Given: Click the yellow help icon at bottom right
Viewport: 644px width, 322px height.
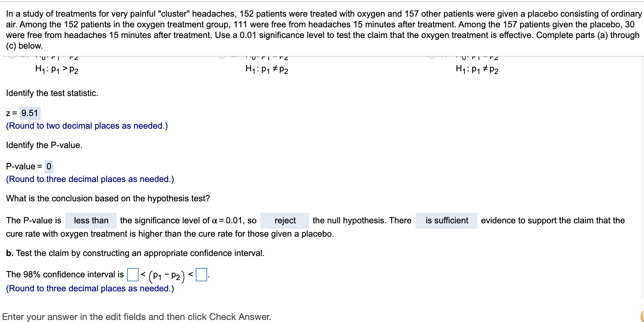Looking at the screenshot, I should point(641,317).
